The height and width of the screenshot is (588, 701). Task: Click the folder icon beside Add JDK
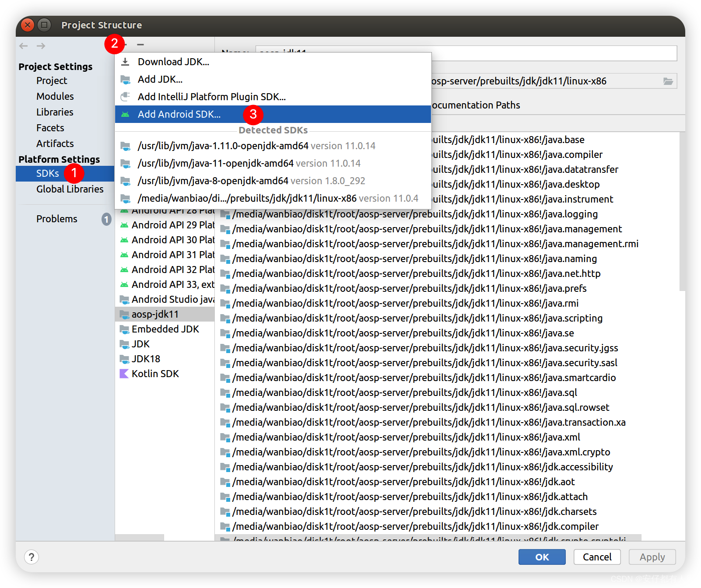pos(125,80)
